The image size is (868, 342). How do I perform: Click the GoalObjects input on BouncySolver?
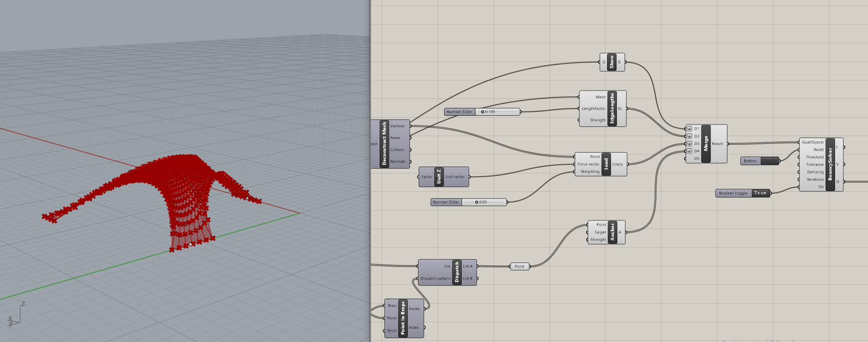[812, 142]
